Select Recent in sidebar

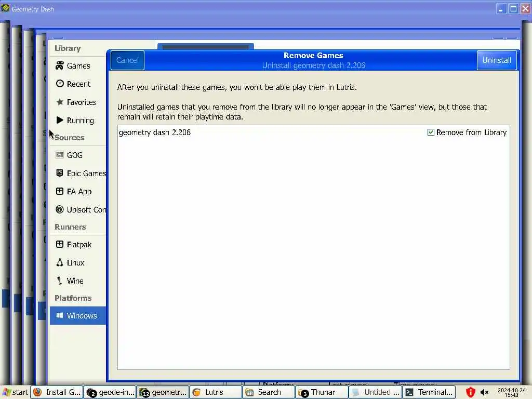78,84
